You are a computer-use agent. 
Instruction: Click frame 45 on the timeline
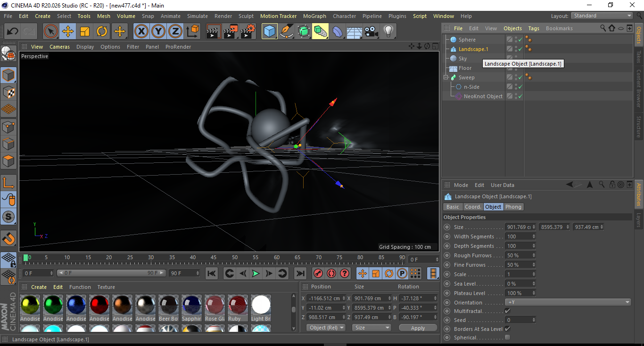213,258
